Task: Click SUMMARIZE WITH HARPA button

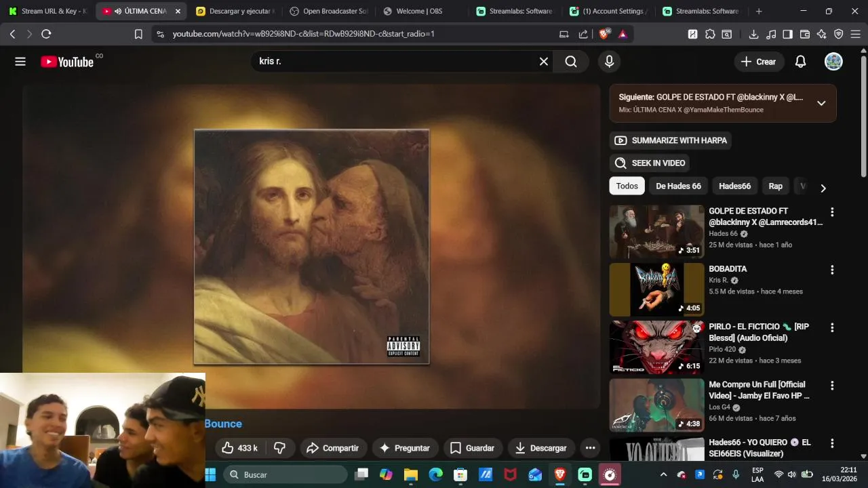Action: pos(670,140)
